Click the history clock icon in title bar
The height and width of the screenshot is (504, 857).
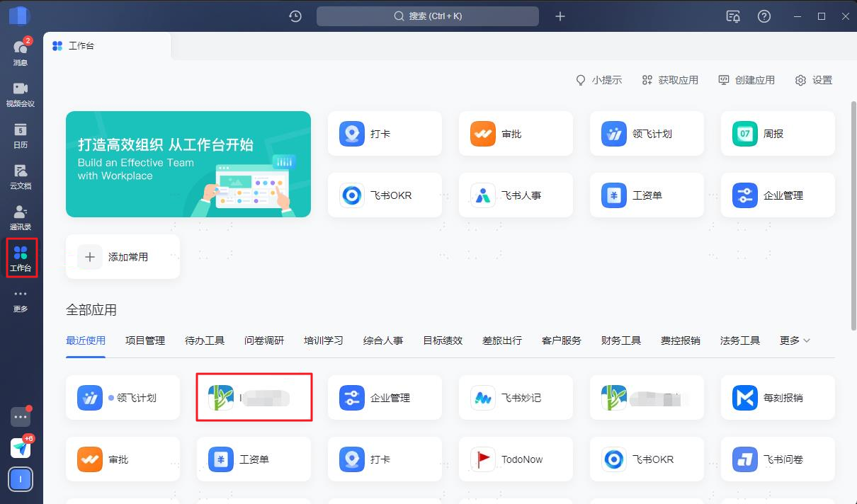tap(295, 16)
